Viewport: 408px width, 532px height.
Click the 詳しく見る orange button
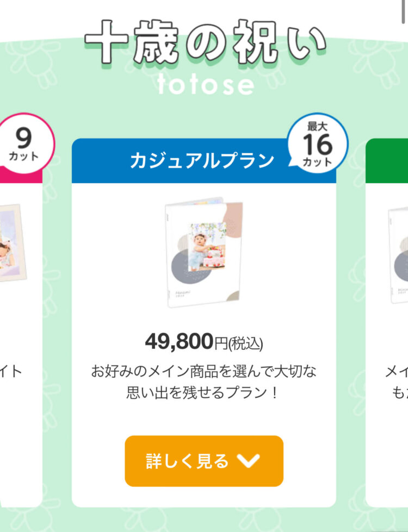tap(204, 461)
